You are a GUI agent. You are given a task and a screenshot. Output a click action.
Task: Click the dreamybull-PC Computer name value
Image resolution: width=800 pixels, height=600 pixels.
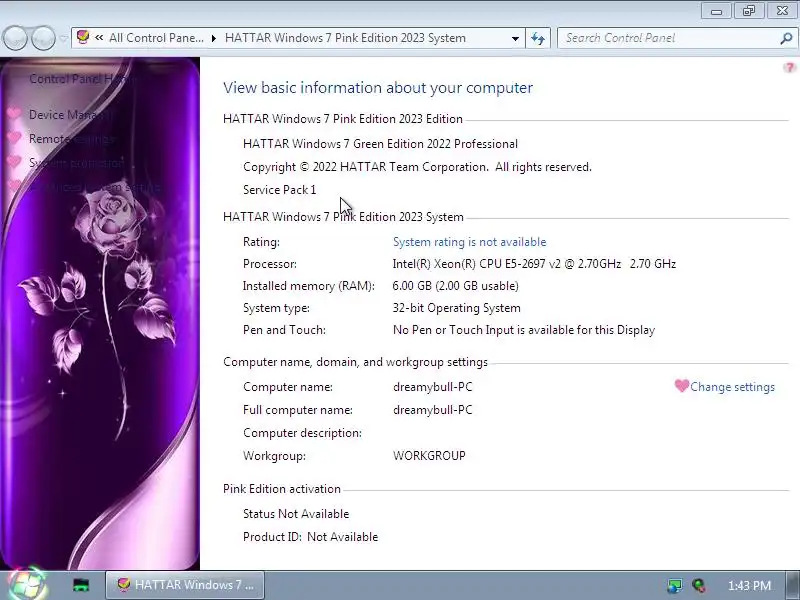tap(433, 387)
